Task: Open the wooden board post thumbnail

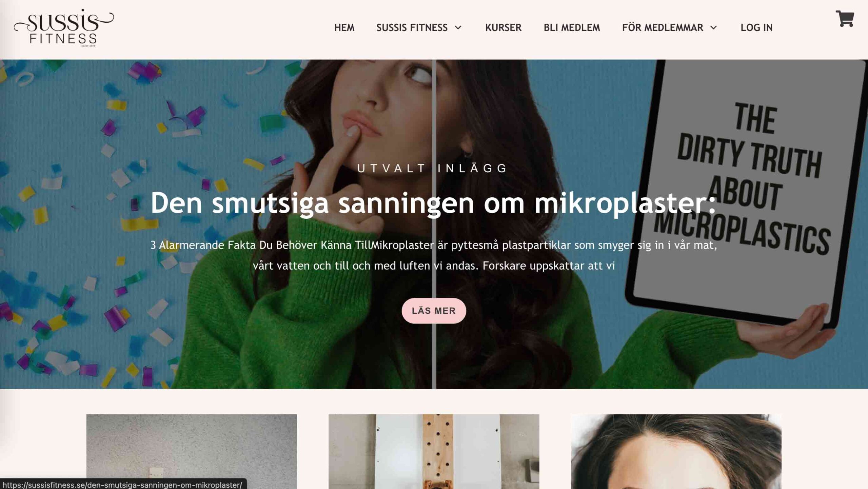Action: [434, 451]
